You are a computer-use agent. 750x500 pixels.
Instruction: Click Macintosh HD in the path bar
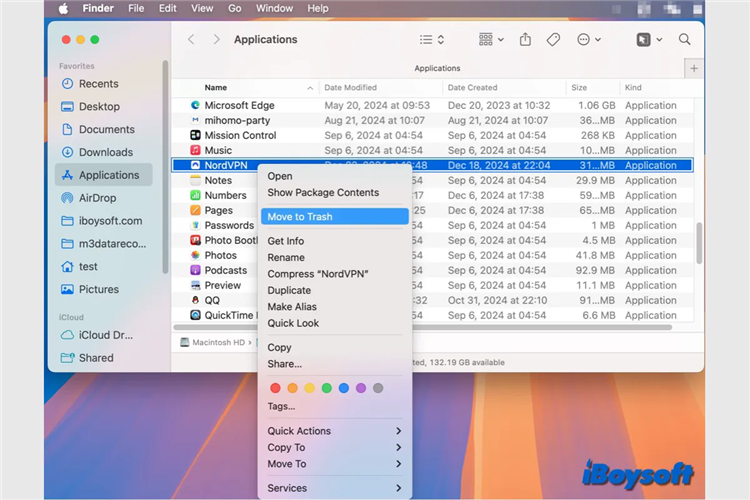coord(213,343)
